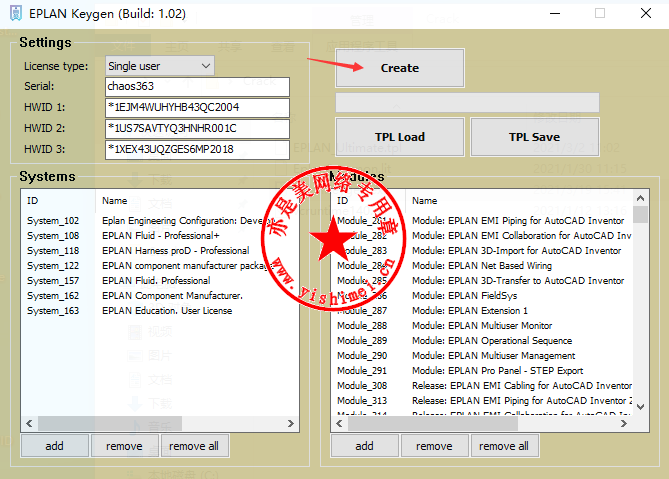Click the empty output field below Create
The height and width of the screenshot is (479, 669).
point(467,103)
